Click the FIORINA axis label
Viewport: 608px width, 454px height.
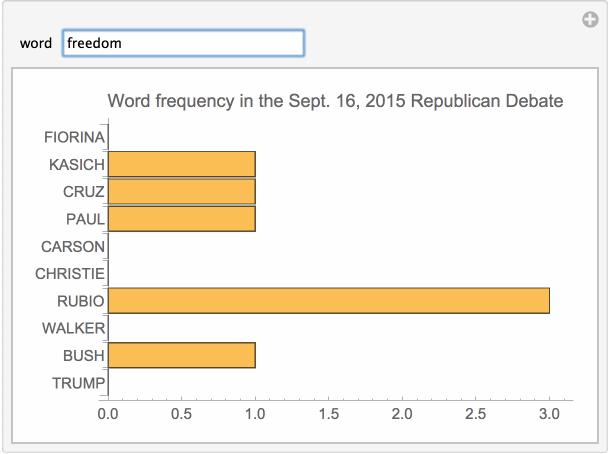[74, 137]
